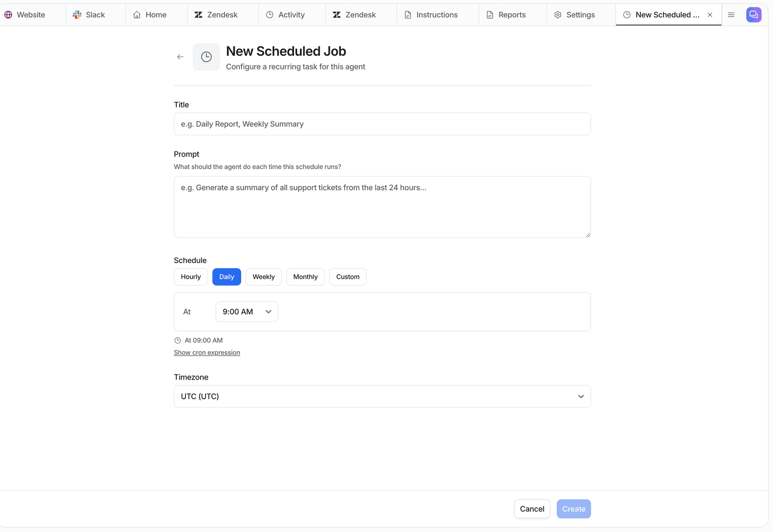Select the Monthly schedule option
Screen dimensions: 773x532
click(306, 277)
